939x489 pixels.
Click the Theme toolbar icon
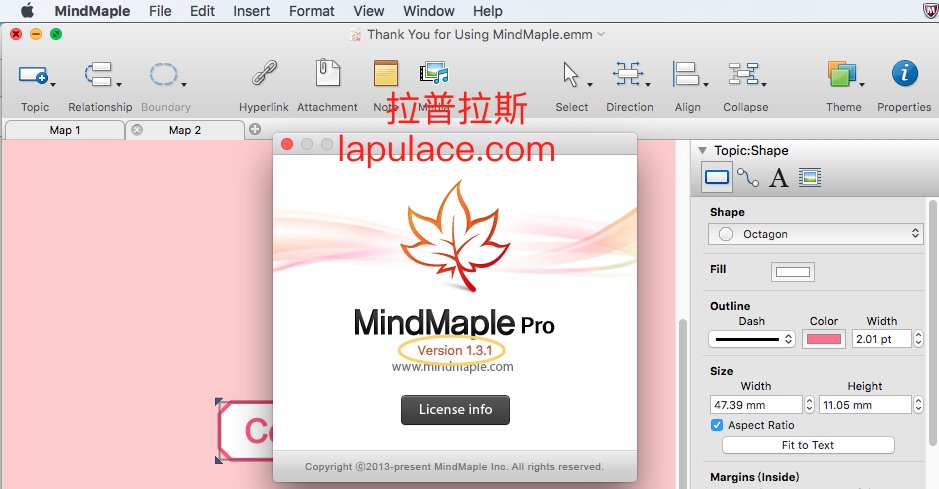pyautogui.click(x=842, y=74)
